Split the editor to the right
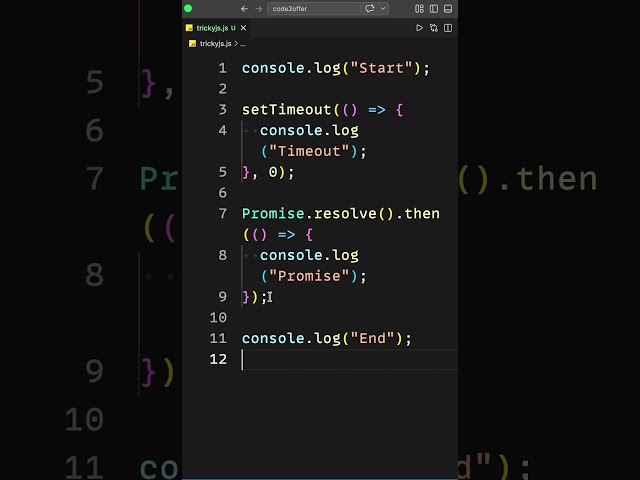This screenshot has width=640, height=480. (448, 28)
